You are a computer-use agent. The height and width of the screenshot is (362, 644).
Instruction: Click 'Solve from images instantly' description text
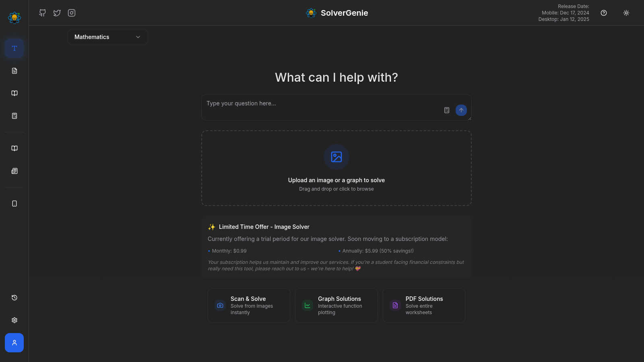pos(252,309)
